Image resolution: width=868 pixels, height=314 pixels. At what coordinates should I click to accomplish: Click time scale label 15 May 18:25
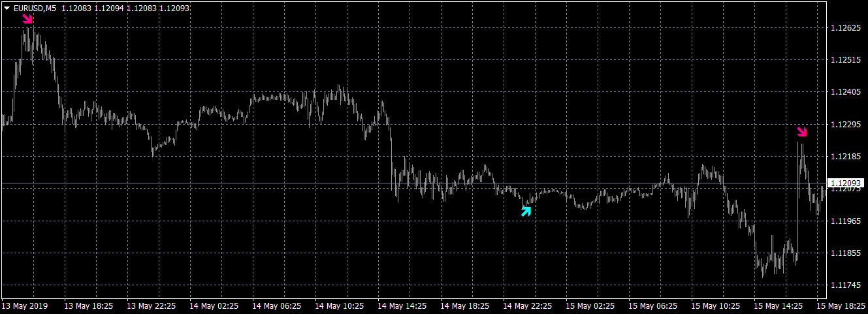[841, 306]
